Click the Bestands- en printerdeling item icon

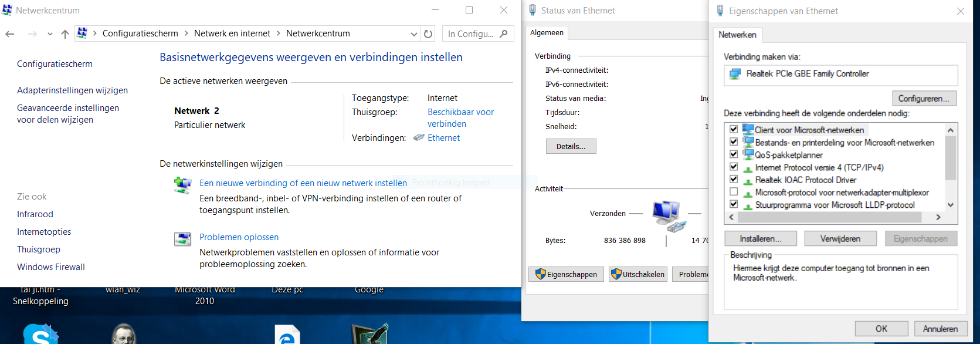(x=748, y=141)
